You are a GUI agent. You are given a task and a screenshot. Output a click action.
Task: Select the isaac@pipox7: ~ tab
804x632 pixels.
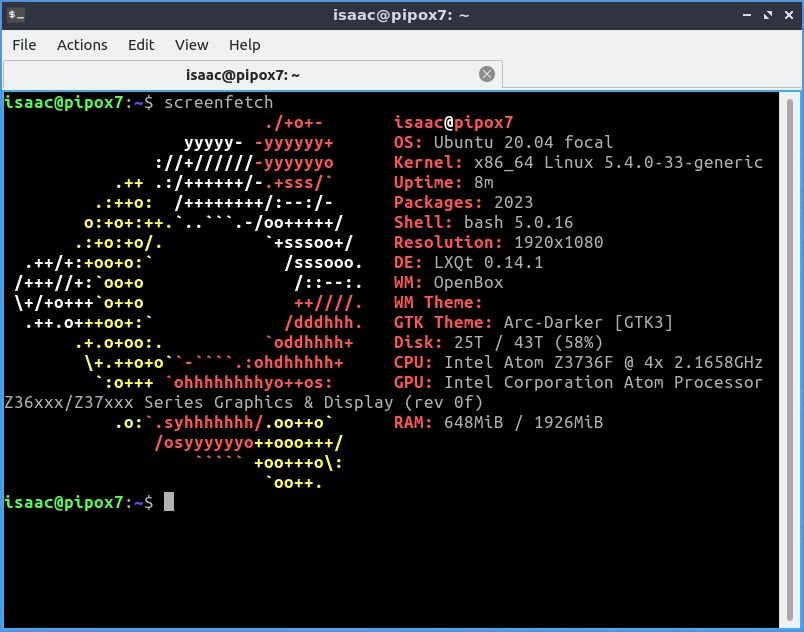253,75
